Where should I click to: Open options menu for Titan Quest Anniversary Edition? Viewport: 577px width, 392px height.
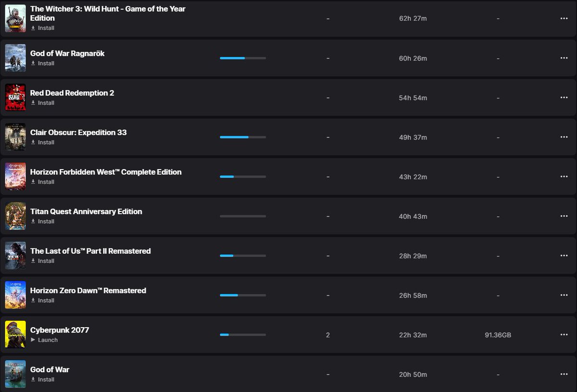tap(564, 216)
